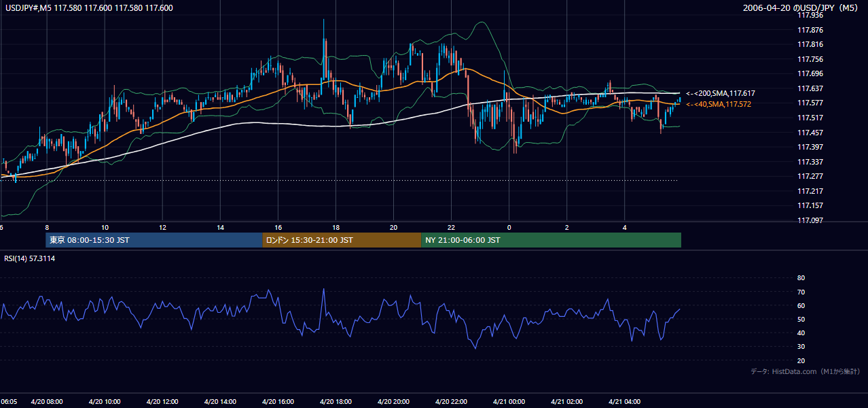Click RSI scale level 60
The width and height of the screenshot is (868, 408).
pos(801,305)
